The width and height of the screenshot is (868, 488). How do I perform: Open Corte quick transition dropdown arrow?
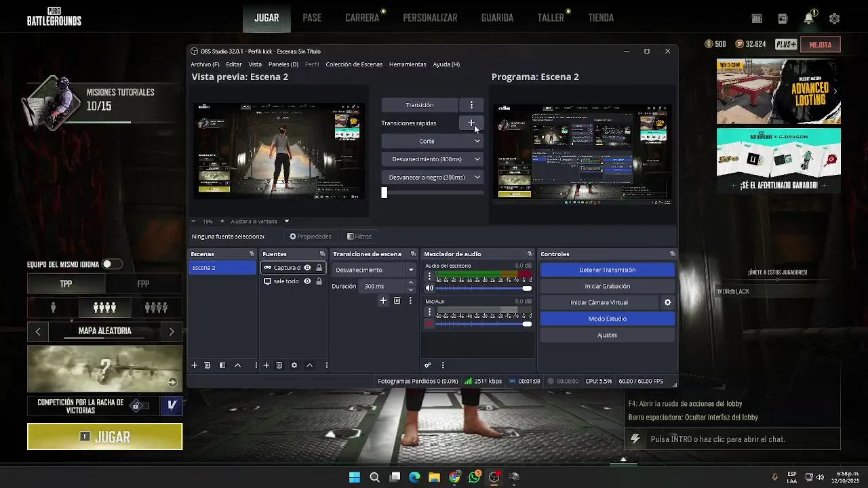pos(477,141)
